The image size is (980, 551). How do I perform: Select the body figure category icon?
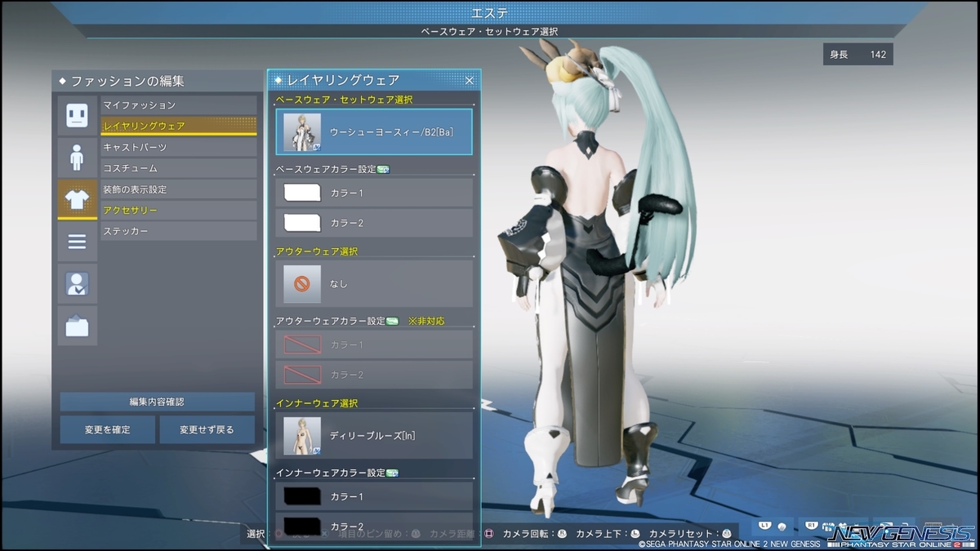77,158
